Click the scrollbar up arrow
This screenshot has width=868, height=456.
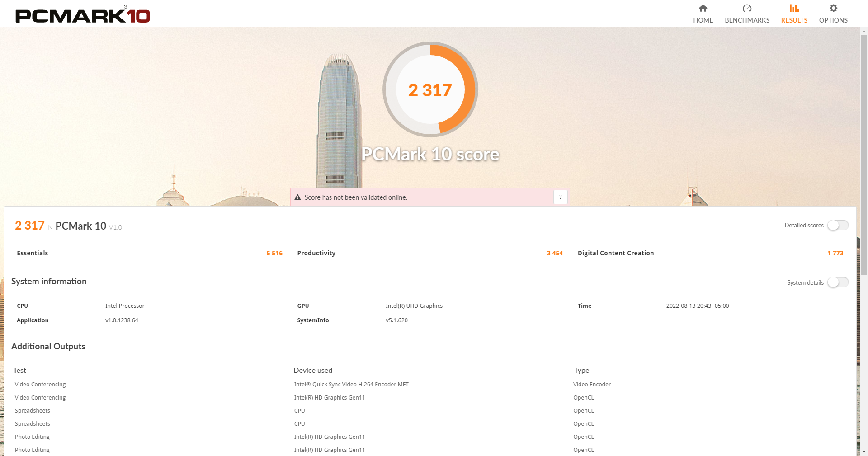tap(864, 31)
